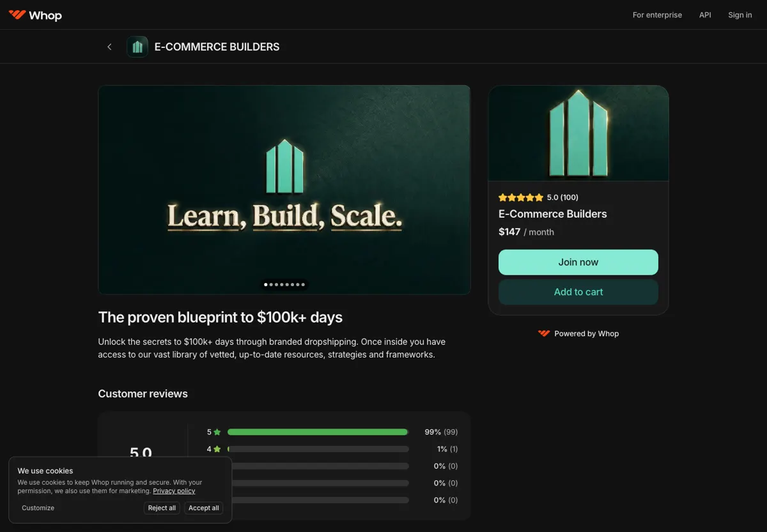Click the 1% (1) review count
This screenshot has height=532, width=767.
point(447,449)
